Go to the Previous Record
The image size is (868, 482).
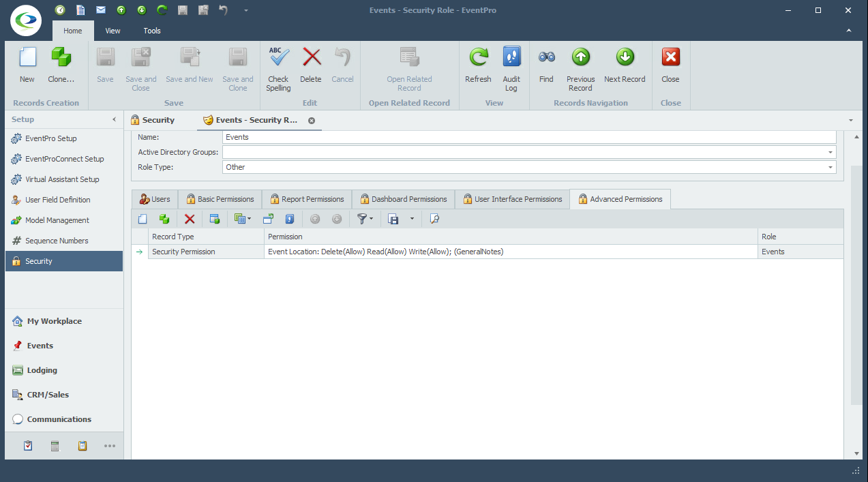coord(580,69)
